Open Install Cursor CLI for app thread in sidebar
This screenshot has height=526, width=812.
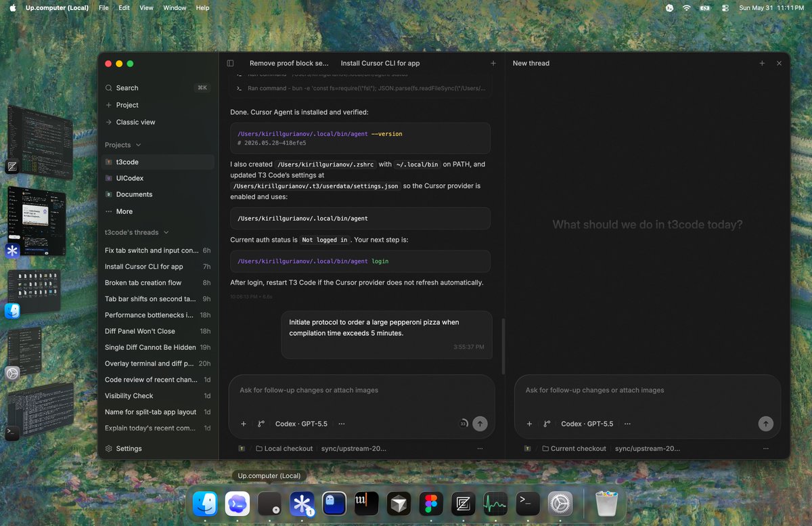[x=157, y=267]
